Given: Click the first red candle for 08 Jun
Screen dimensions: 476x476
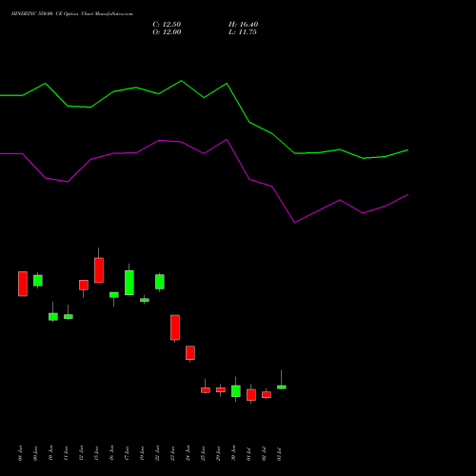Looking at the screenshot, I should tap(23, 284).
